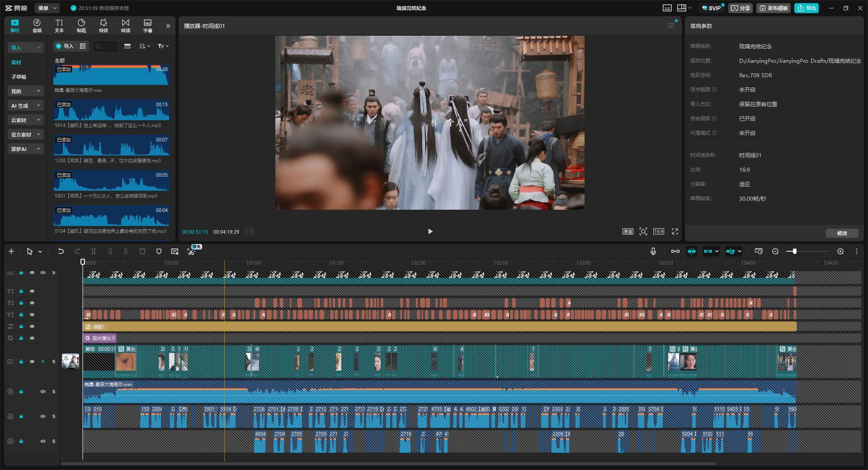Click the timeline zoom slider handle
The image size is (868, 470).
[x=794, y=251]
